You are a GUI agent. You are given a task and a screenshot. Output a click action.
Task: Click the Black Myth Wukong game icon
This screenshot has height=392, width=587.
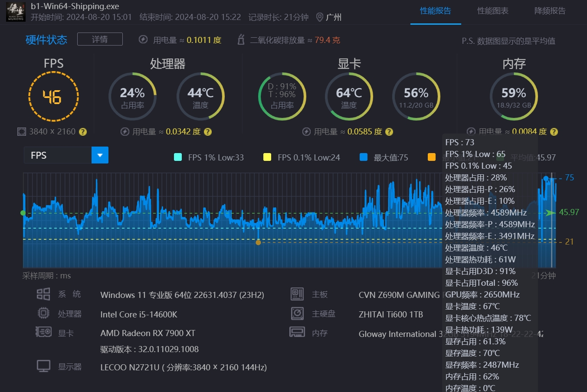coord(16,12)
